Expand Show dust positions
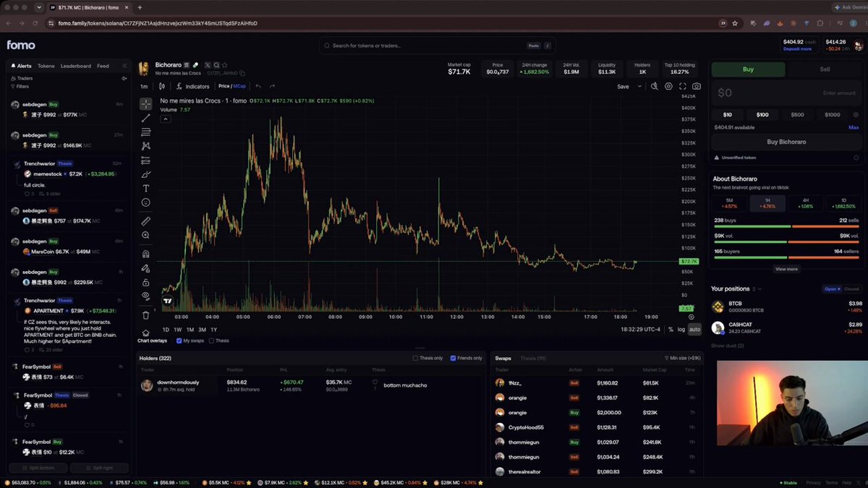Image resolution: width=868 pixels, height=488 pixels. click(727, 346)
